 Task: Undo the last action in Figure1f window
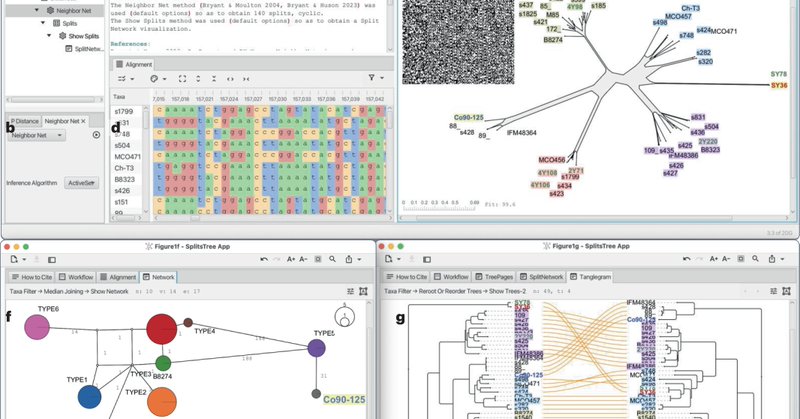[x=264, y=259]
